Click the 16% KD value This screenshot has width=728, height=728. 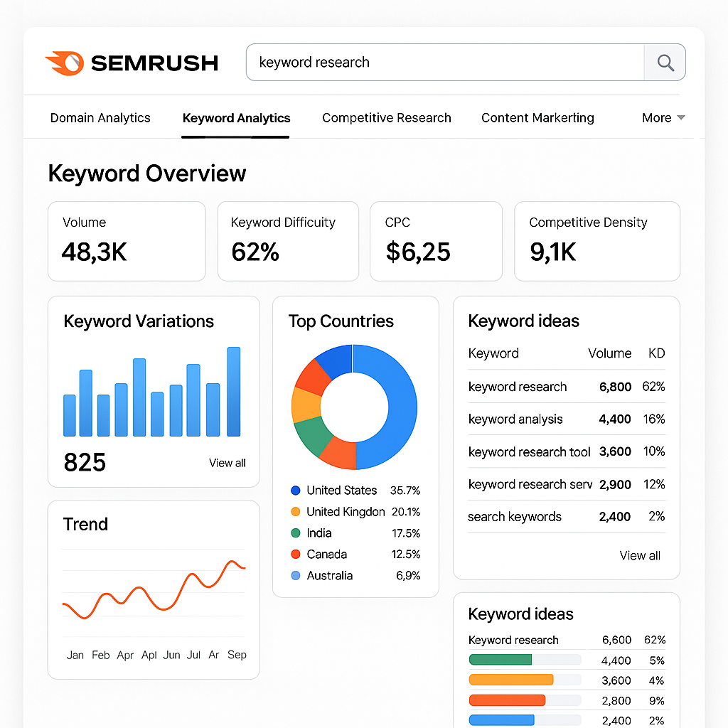click(654, 419)
